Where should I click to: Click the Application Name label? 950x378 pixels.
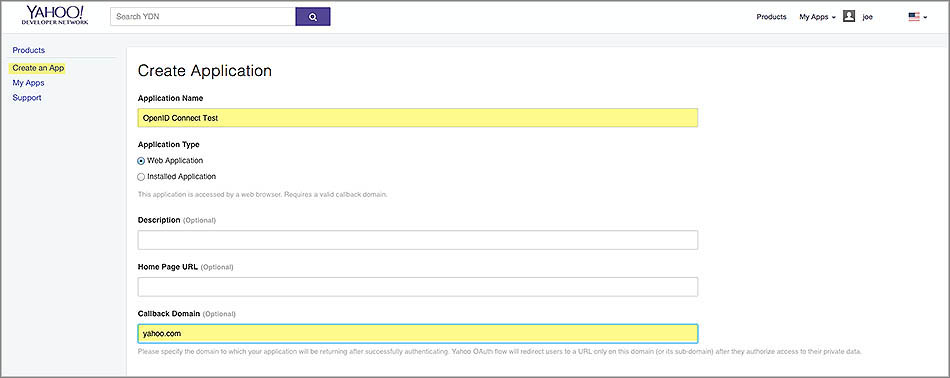coord(170,98)
